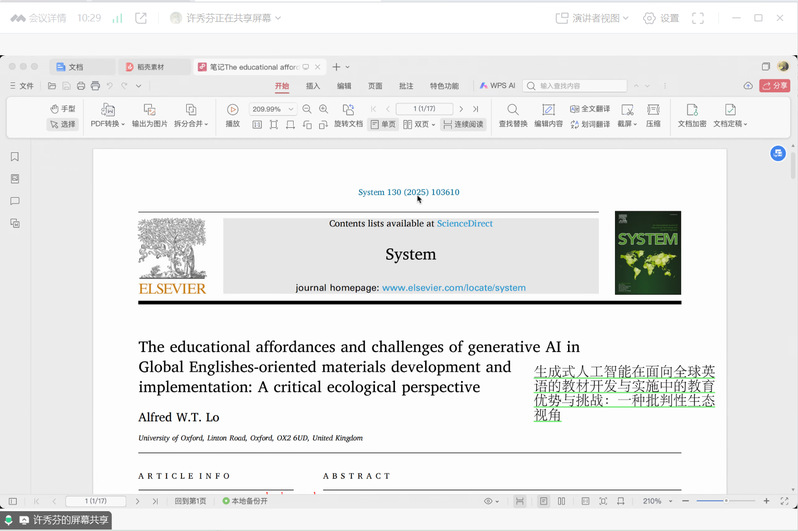The image size is (798, 531).
Task: Toggle Single Page (单页) view mode
Action: point(383,125)
